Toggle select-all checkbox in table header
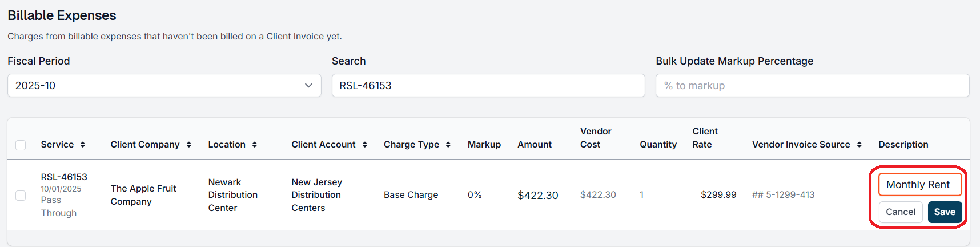Image resolution: width=980 pixels, height=247 pixels. click(x=21, y=145)
